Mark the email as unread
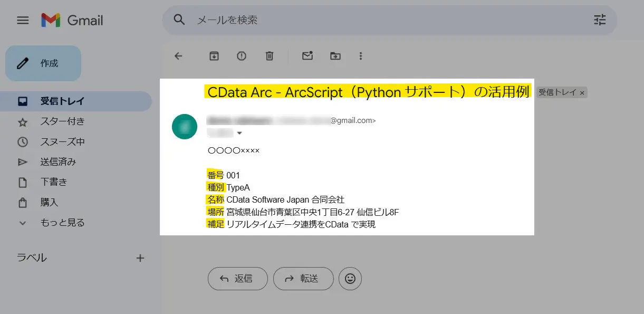Viewport: 644px width, 314px height. [307, 55]
